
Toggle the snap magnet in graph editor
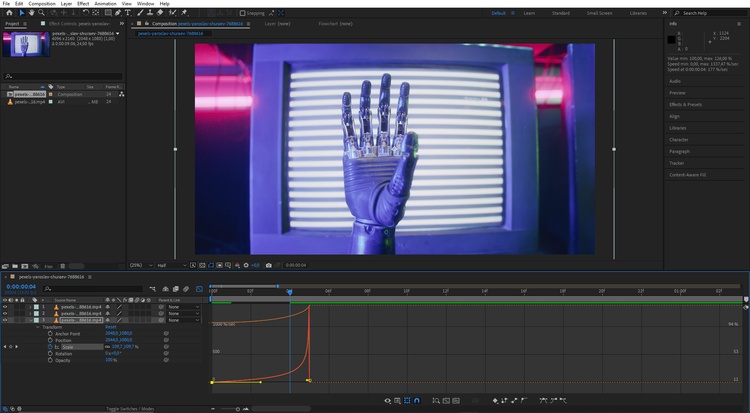pyautogui.click(x=417, y=401)
